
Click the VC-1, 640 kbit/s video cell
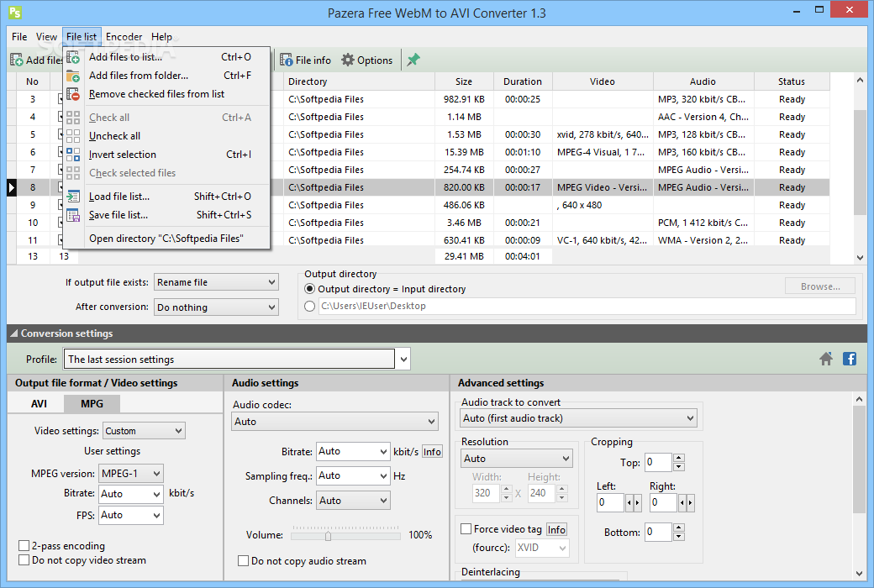[x=603, y=240]
